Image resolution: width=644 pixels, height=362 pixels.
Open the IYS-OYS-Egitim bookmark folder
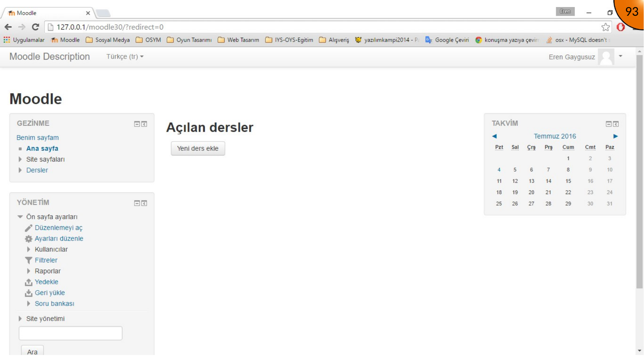click(289, 40)
